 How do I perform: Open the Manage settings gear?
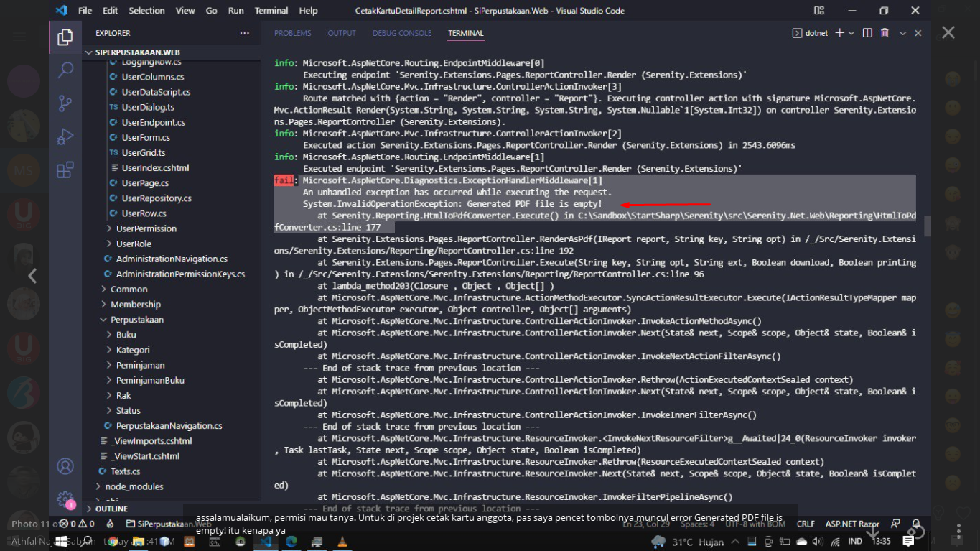(65, 499)
